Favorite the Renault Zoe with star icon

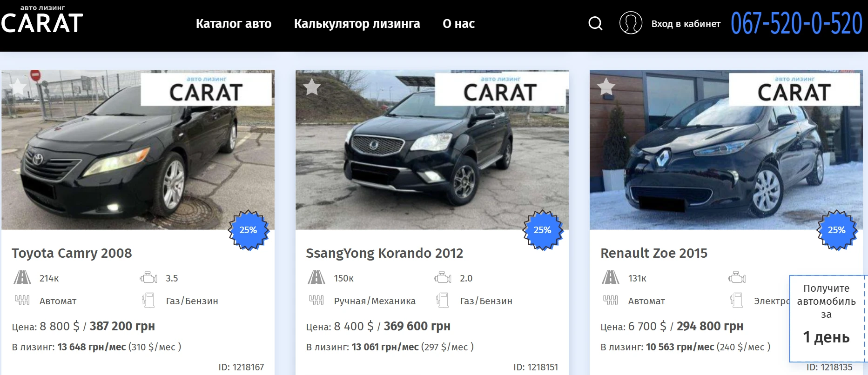click(x=606, y=87)
